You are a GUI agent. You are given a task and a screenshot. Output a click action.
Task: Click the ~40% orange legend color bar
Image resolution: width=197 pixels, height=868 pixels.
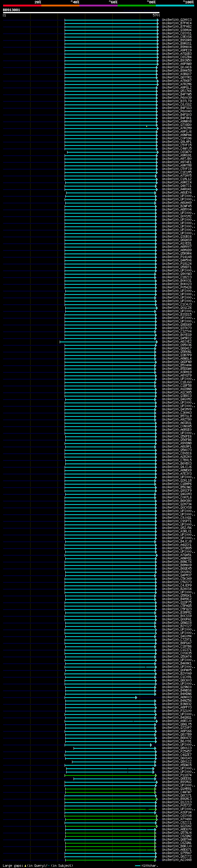tap(60, 6)
